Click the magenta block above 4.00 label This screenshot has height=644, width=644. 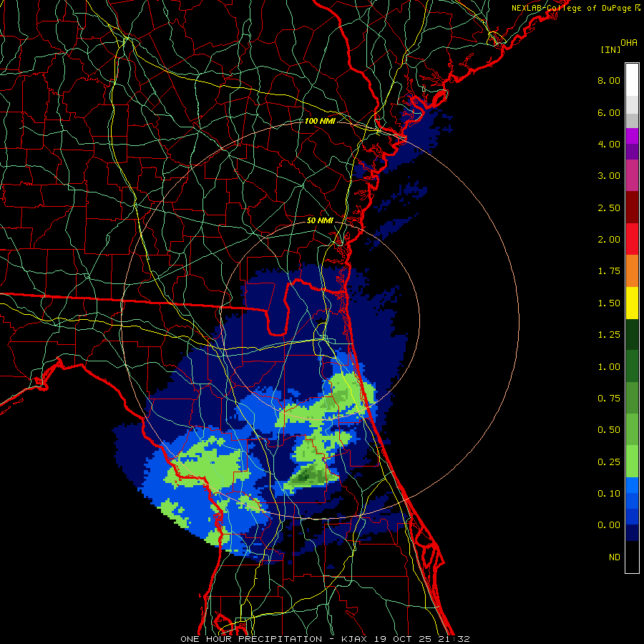[x=632, y=136]
